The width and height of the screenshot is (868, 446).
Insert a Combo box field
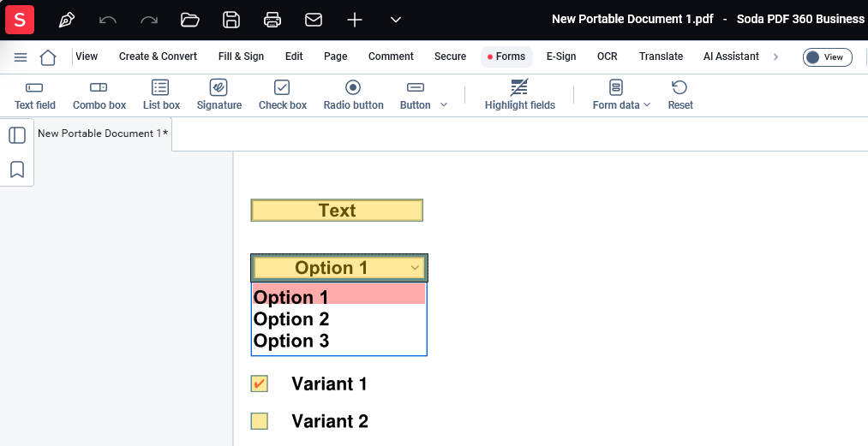pos(99,95)
